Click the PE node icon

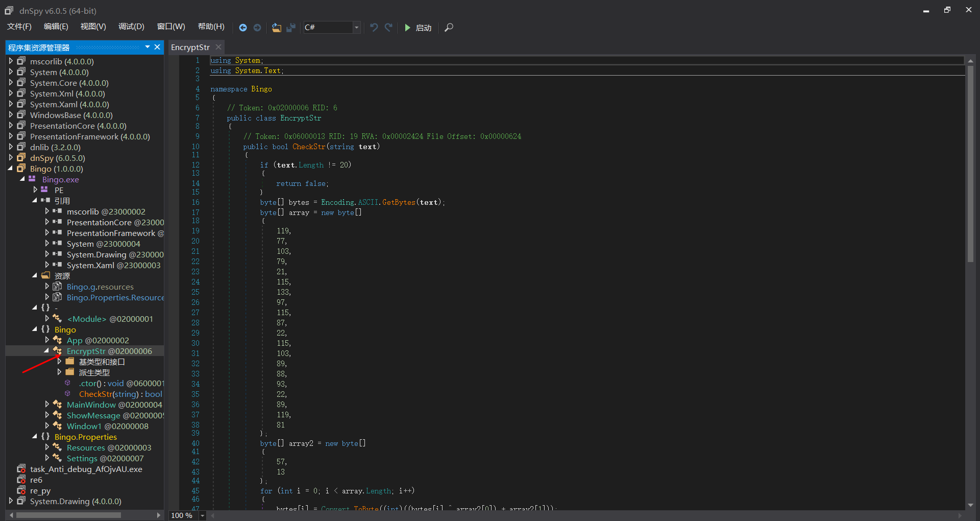click(44, 190)
